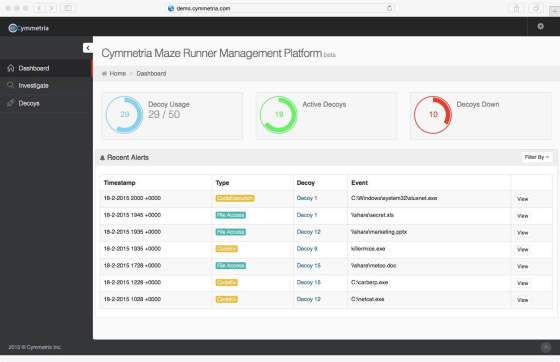Screen dimensions: 560x362
Task: Open the Decoys menu item
Action: click(x=29, y=103)
